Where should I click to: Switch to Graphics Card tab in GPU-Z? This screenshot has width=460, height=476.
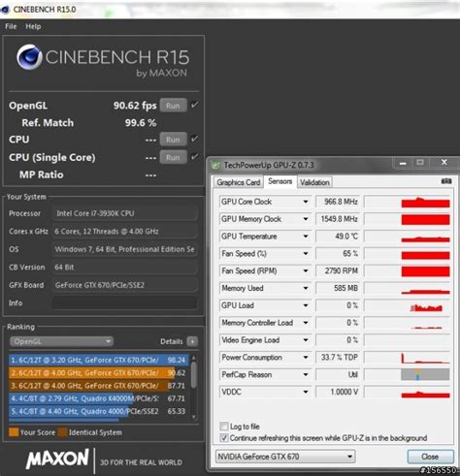(x=239, y=182)
